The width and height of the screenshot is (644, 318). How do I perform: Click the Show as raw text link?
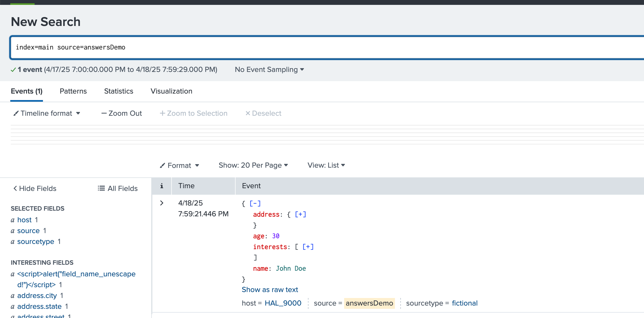coord(270,289)
